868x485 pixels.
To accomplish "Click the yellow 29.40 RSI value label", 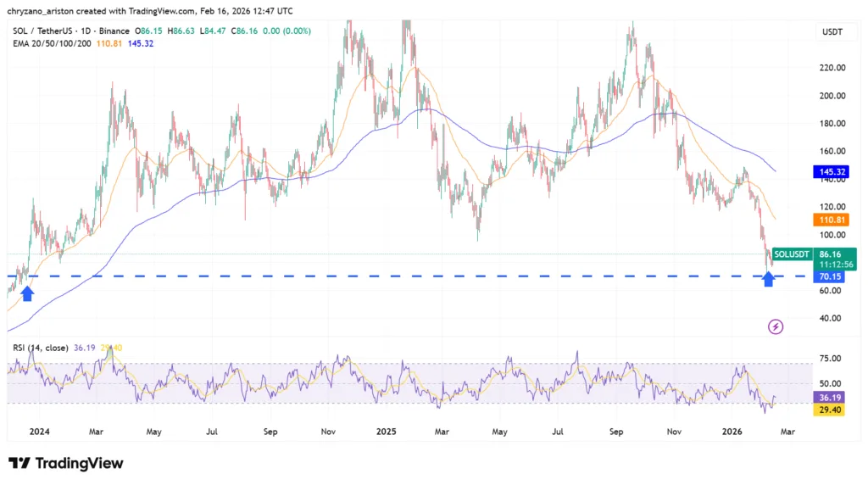I will 829,410.
